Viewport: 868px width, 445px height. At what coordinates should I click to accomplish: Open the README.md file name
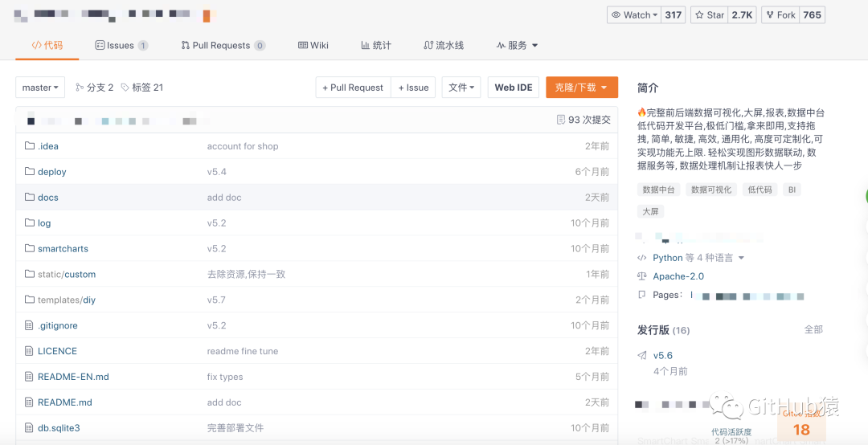pos(65,402)
